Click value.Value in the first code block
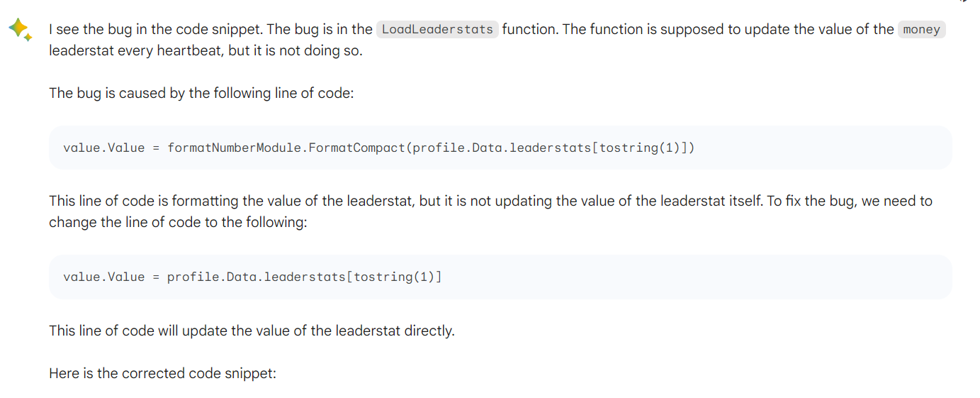 pyautogui.click(x=103, y=148)
